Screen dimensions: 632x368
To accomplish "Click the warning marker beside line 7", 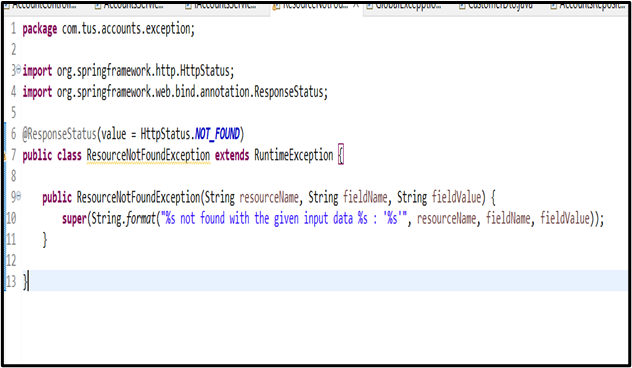I will click(x=5, y=156).
